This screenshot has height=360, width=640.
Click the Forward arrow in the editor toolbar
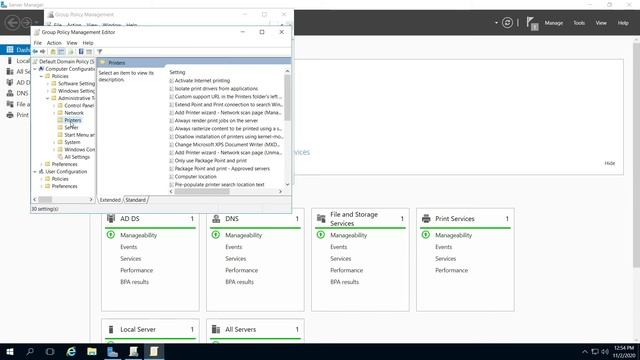[42, 52]
